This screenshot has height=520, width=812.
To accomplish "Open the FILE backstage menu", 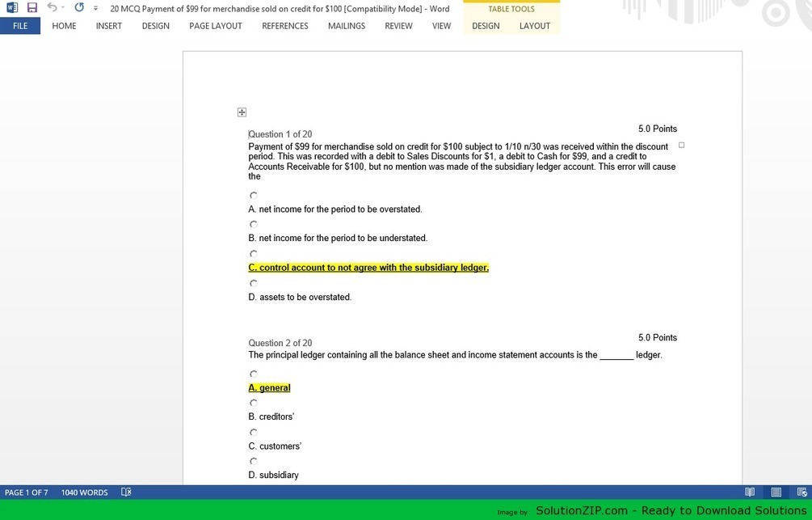I will (20, 26).
